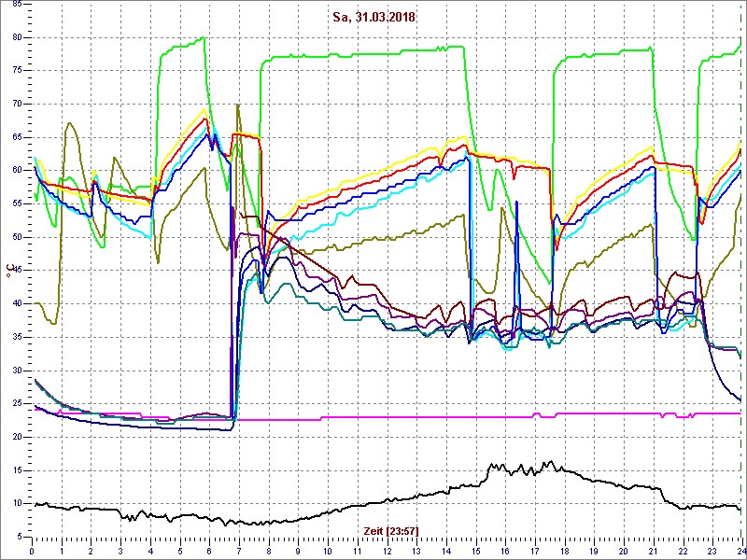Viewport: 747px width, 560px height.
Task: Click the 10 value on temperature axis
Action: click(x=16, y=504)
